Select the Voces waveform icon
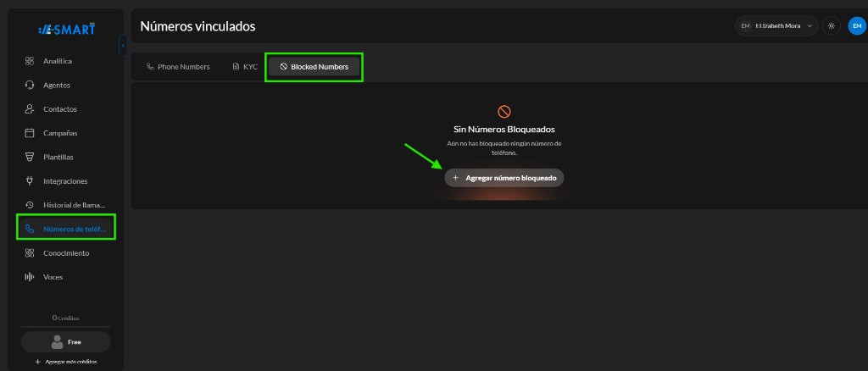 click(30, 277)
